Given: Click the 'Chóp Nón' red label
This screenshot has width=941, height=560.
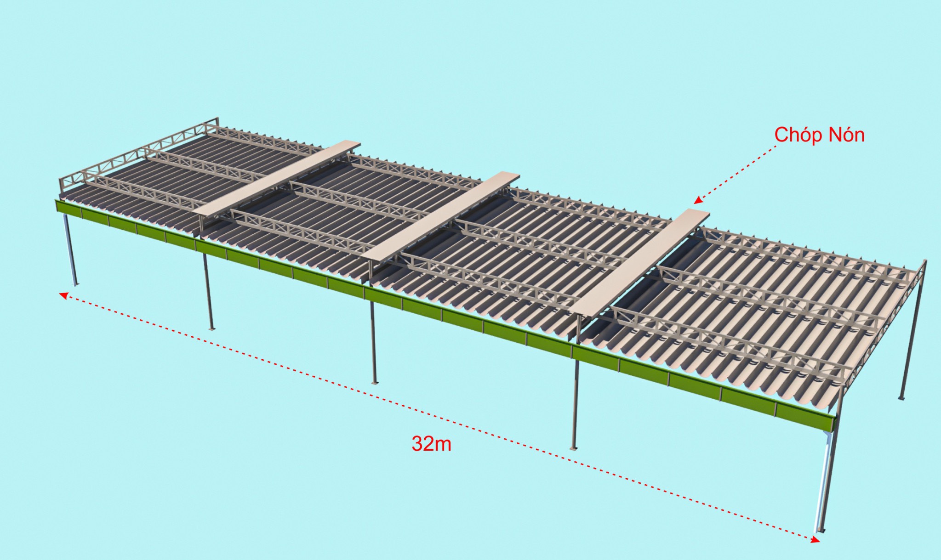Looking at the screenshot, I should (x=819, y=135).
